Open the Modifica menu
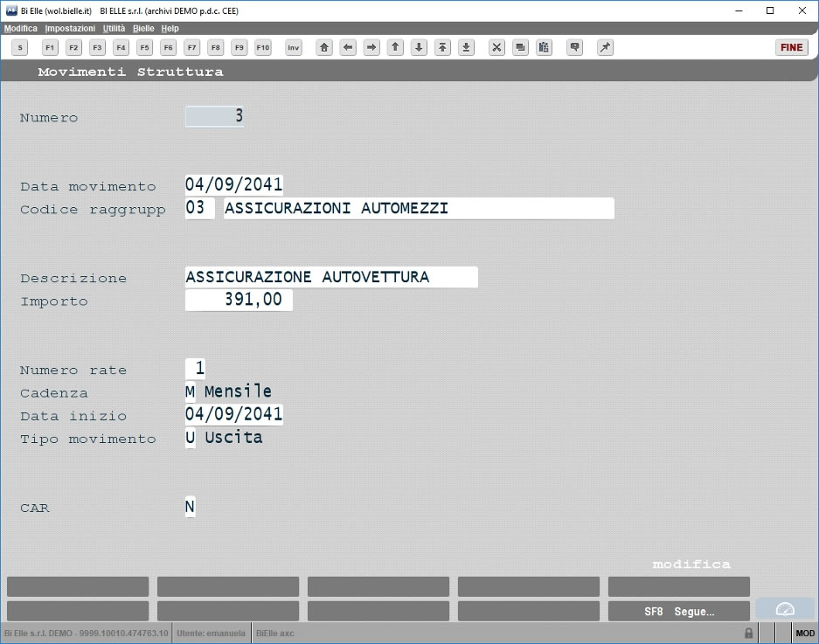This screenshot has height=644, width=819. [x=21, y=28]
